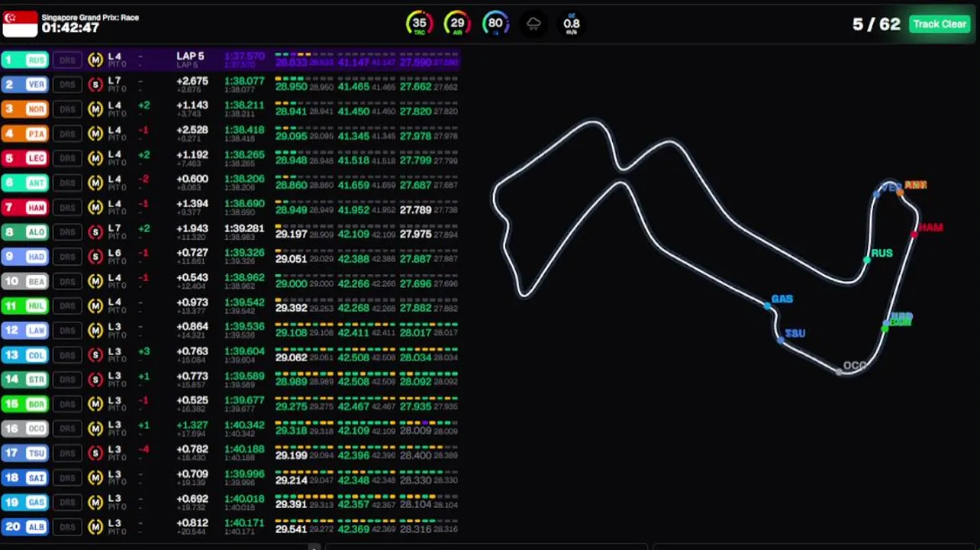Click the 29 AIR temperature gauge
Screen dimensions: 980x550
(457, 24)
